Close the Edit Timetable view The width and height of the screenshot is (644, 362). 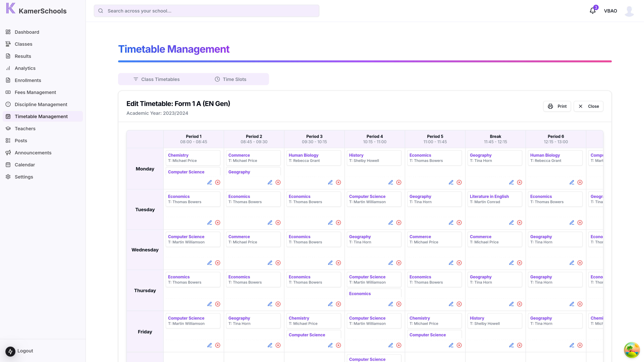point(588,106)
